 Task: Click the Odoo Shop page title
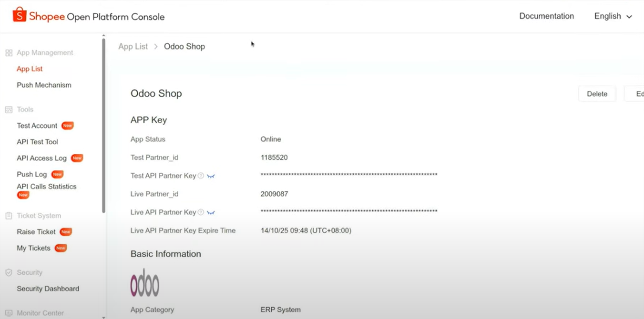pos(156,94)
